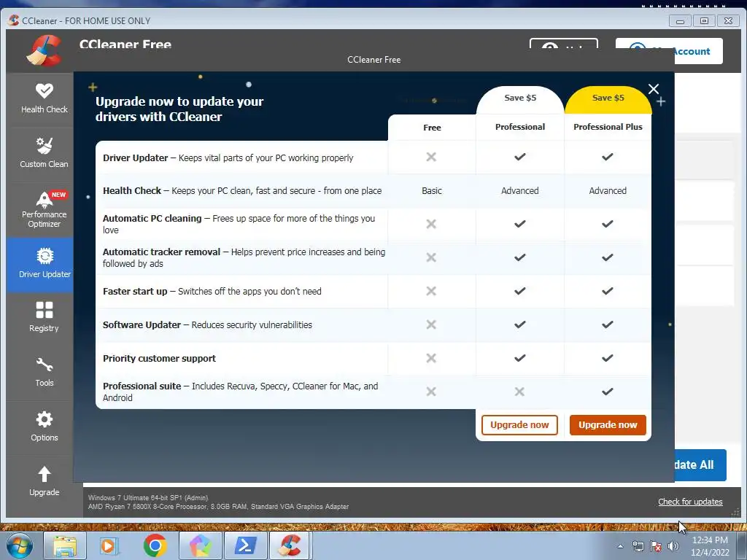The height and width of the screenshot is (560, 747).
Task: Open the Health Check section
Action: click(44, 98)
